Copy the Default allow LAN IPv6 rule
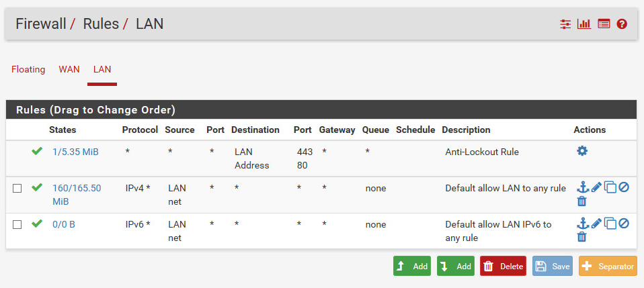Viewport: 644px width, 288px height. click(610, 224)
